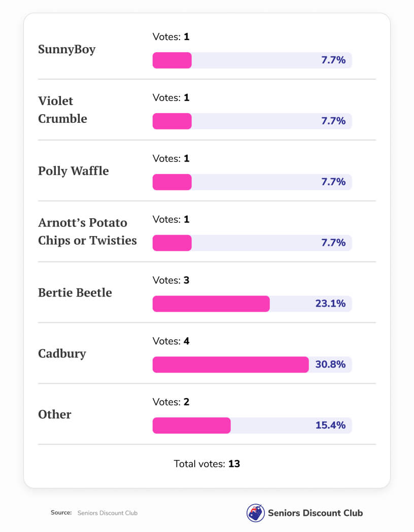Screen dimensions: 414x532
Task: Select the Other poll option label
Action: (54, 414)
